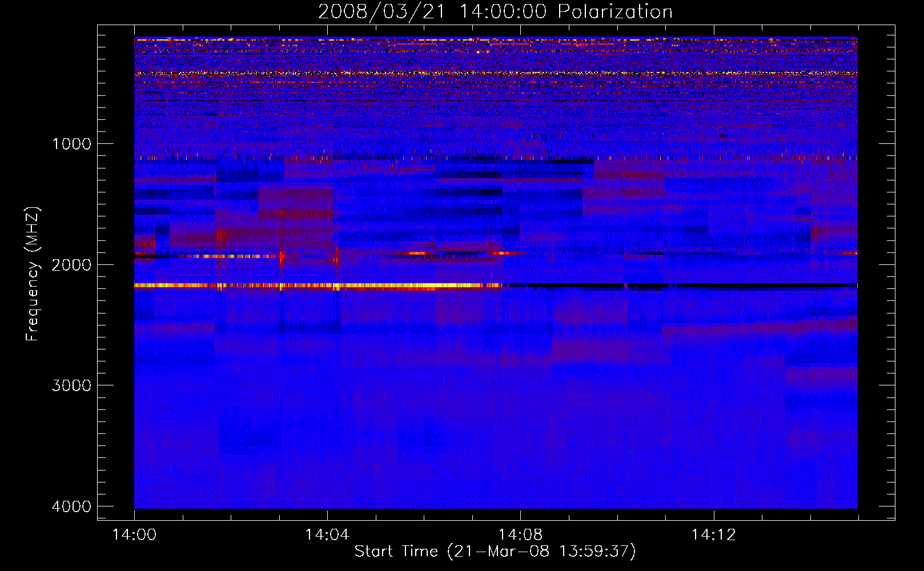The height and width of the screenshot is (571, 924).
Task: Select the 4000 frequency tick label
Action: click(71, 506)
